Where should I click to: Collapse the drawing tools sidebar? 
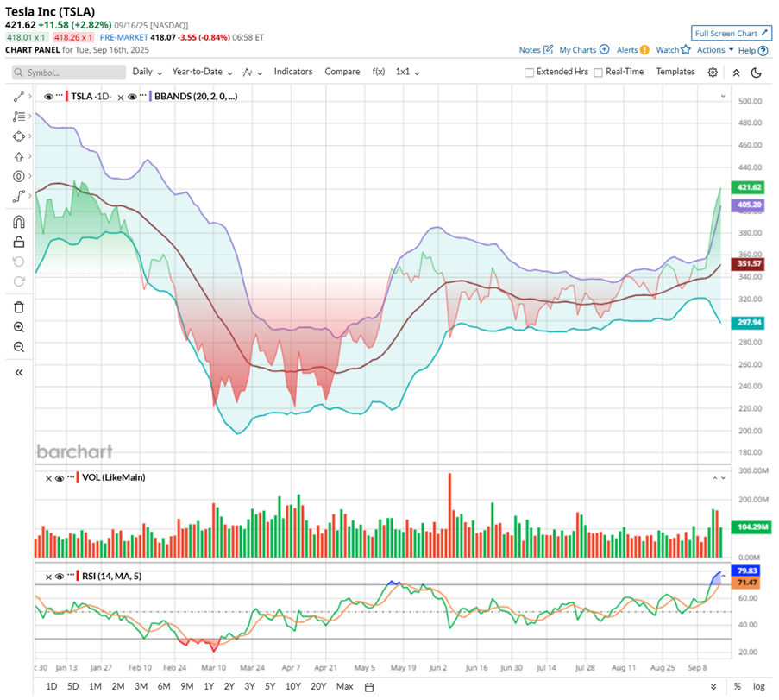tap(18, 372)
